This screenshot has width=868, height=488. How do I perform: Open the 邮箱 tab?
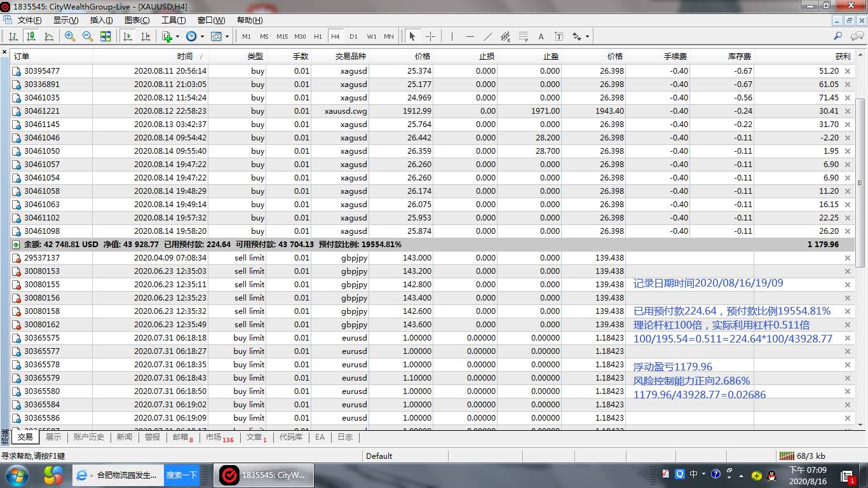pyautogui.click(x=182, y=437)
